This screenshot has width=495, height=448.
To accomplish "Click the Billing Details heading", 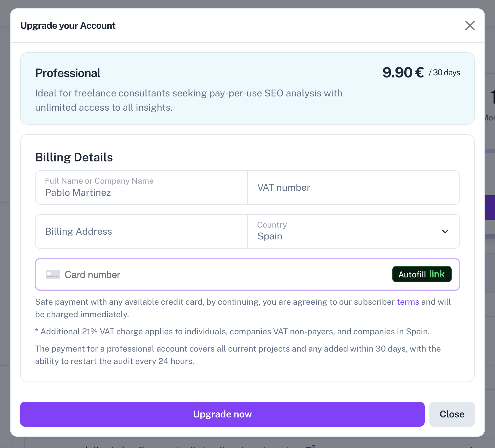I will [74, 157].
